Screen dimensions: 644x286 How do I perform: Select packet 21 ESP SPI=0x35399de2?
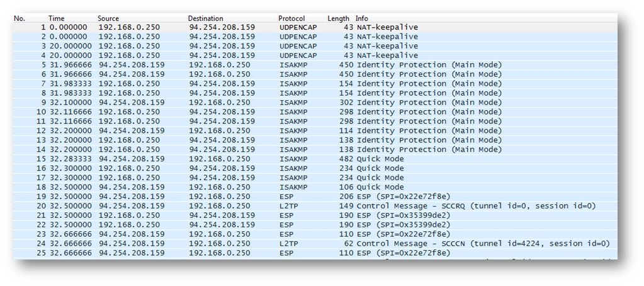coord(315,216)
